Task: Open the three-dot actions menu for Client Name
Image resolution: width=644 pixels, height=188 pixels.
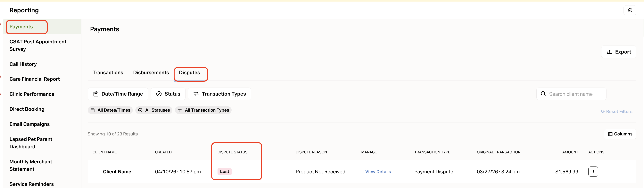Action: click(x=593, y=172)
